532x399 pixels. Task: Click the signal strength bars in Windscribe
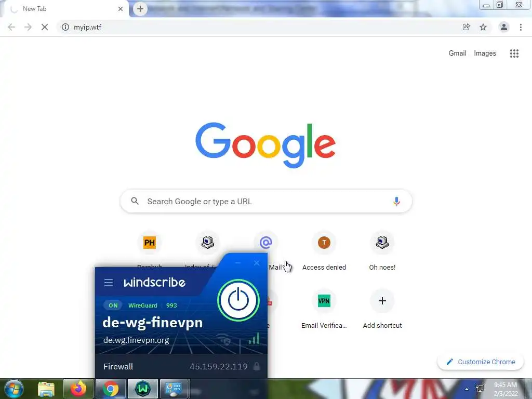(x=254, y=338)
